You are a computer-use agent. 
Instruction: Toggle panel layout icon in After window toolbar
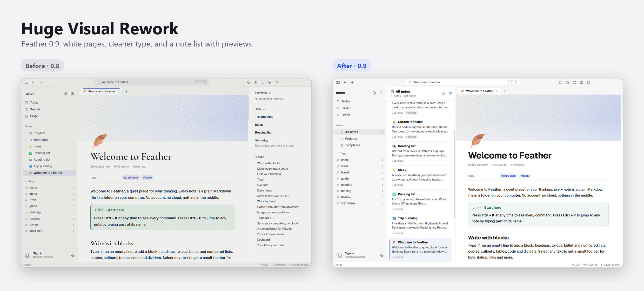click(581, 82)
